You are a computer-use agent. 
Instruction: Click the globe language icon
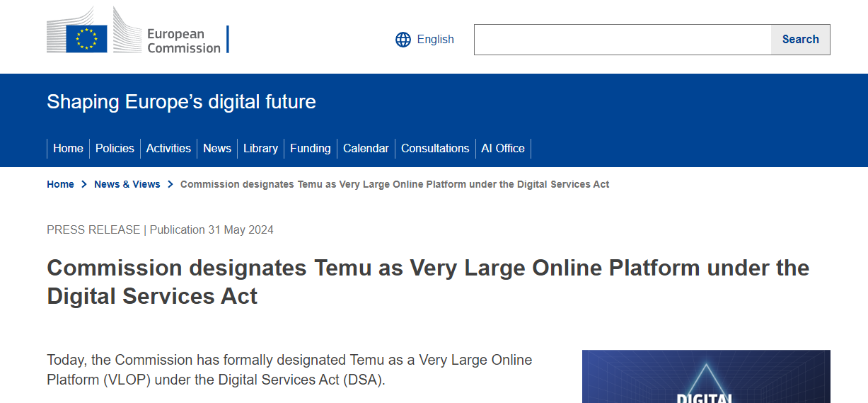point(403,40)
